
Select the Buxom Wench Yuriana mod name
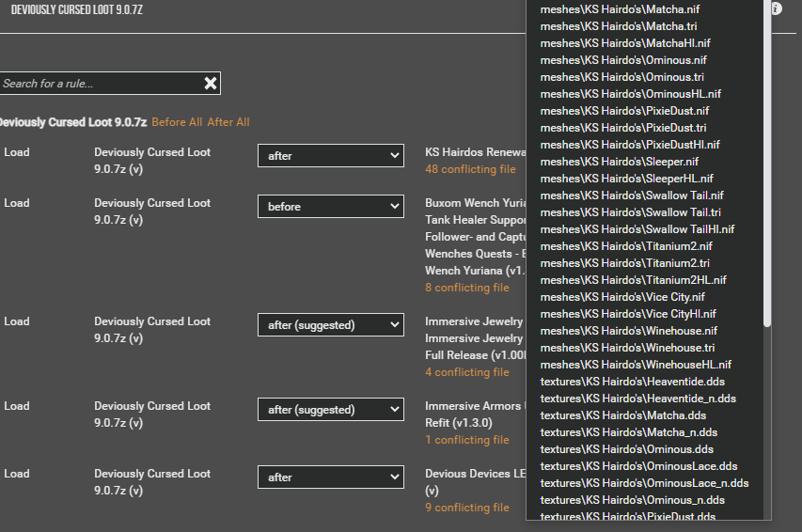(x=475, y=237)
